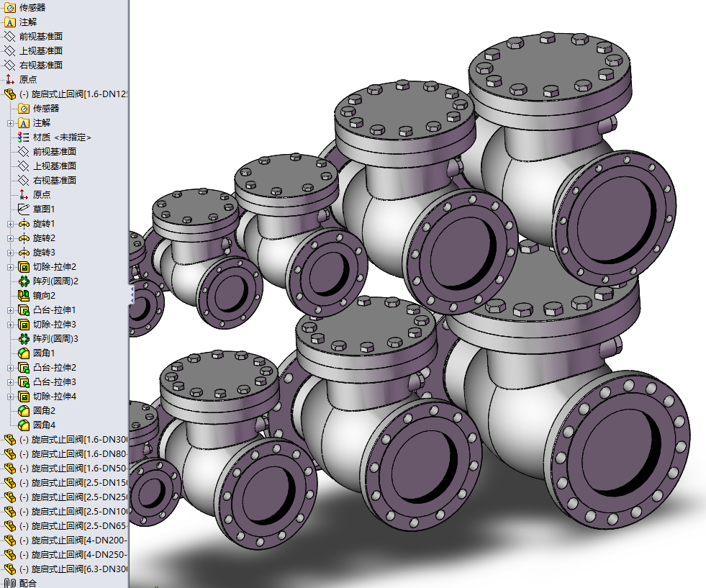Select 右视基准面 inside the 1.6-DN12 part
Screen dimensions: 706x588
[55, 181]
